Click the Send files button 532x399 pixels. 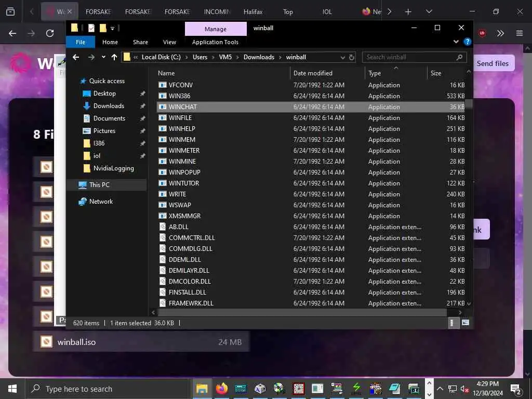493,63
